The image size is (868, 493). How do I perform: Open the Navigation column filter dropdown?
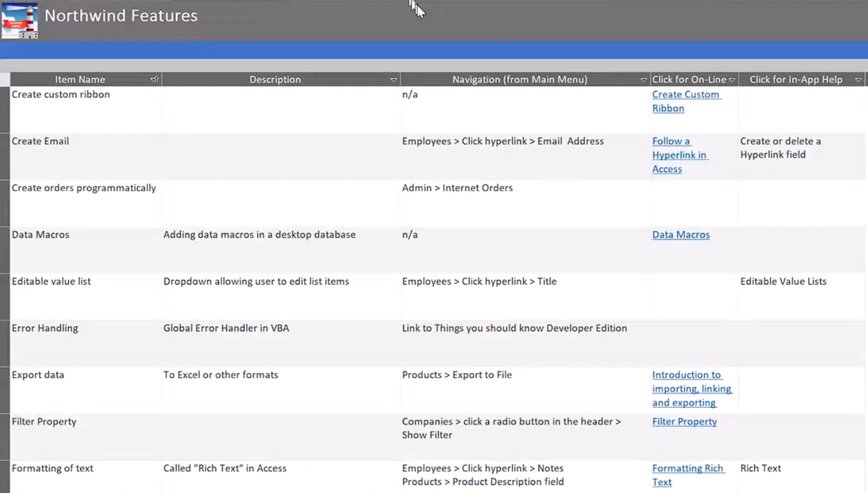click(x=644, y=79)
